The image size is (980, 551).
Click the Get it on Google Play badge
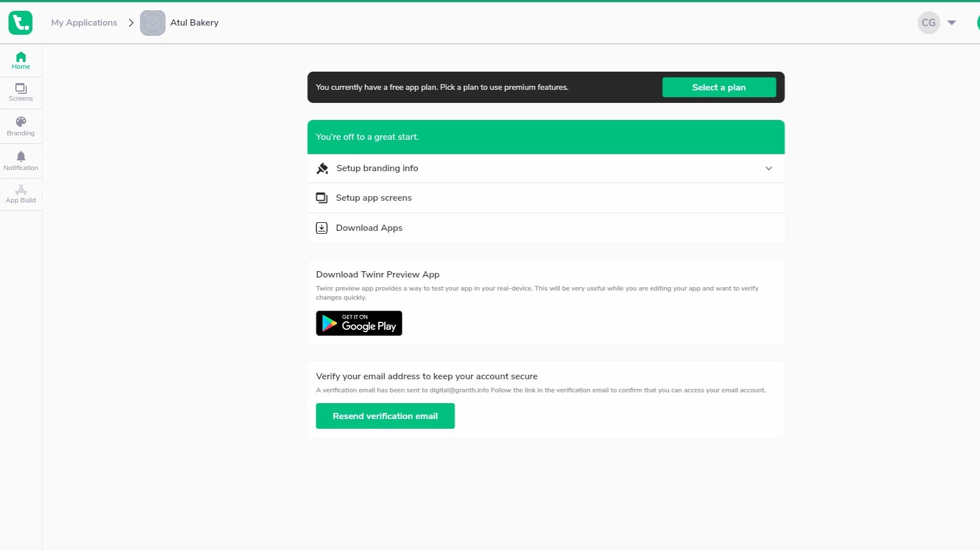coord(359,323)
